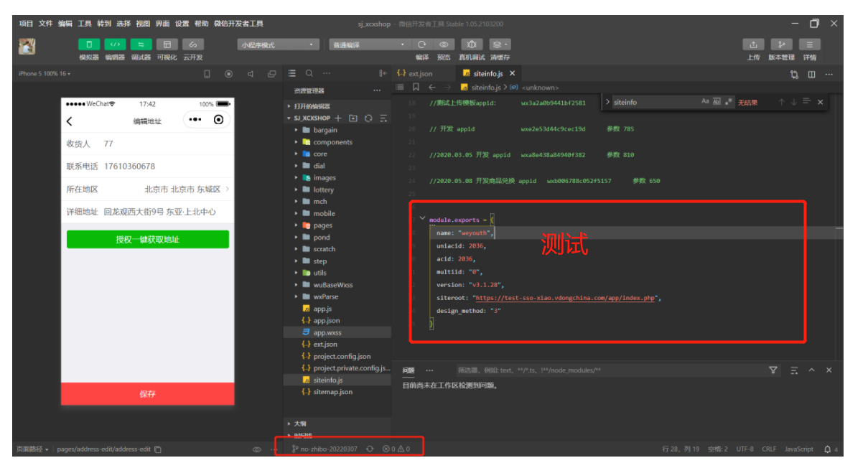Viewport: 868px width, 463px height.
Task: Close the siteinfo.js tab
Action: tap(512, 73)
